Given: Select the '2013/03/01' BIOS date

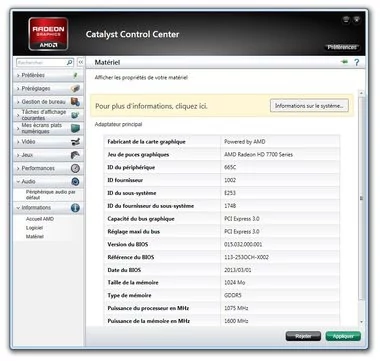Looking at the screenshot, I should (238, 270).
